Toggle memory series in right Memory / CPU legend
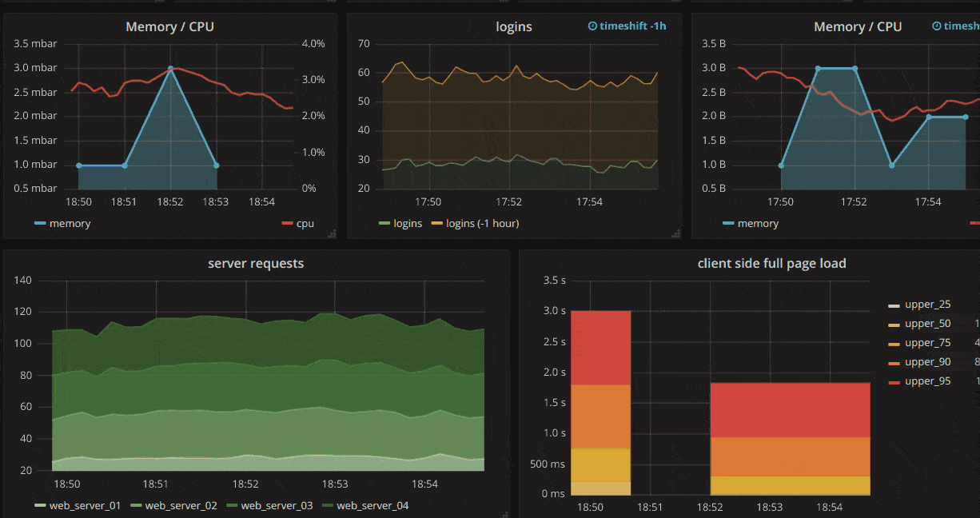 (x=758, y=224)
